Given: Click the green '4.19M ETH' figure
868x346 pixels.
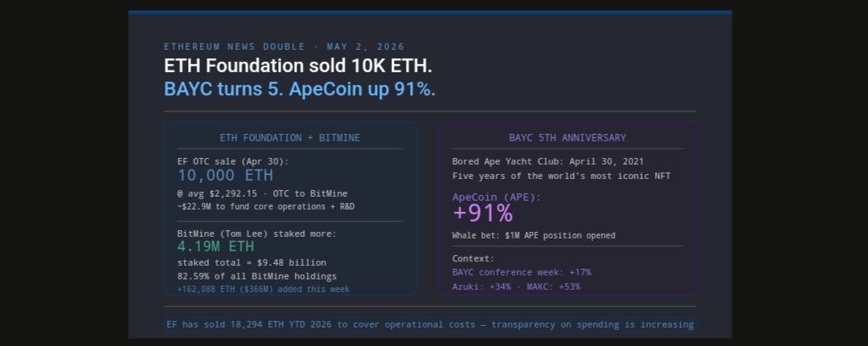Looking at the screenshot, I should click(216, 246).
